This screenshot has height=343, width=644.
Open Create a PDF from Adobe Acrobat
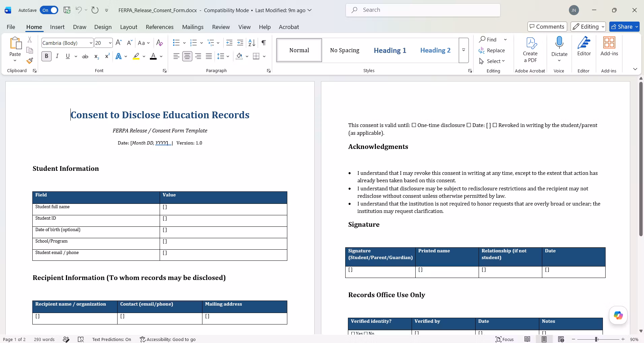(530, 50)
